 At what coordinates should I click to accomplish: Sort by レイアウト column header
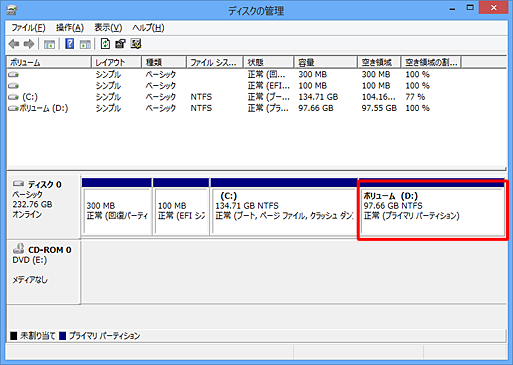click(116, 62)
